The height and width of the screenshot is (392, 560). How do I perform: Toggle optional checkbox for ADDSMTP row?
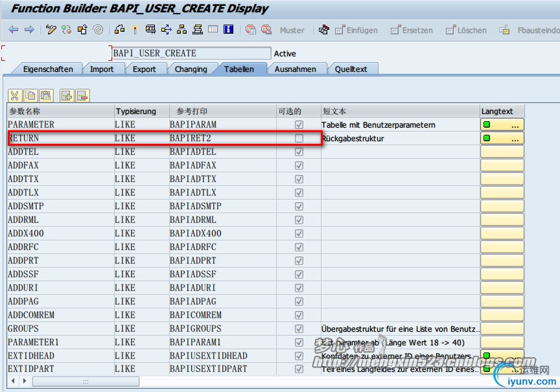[299, 206]
